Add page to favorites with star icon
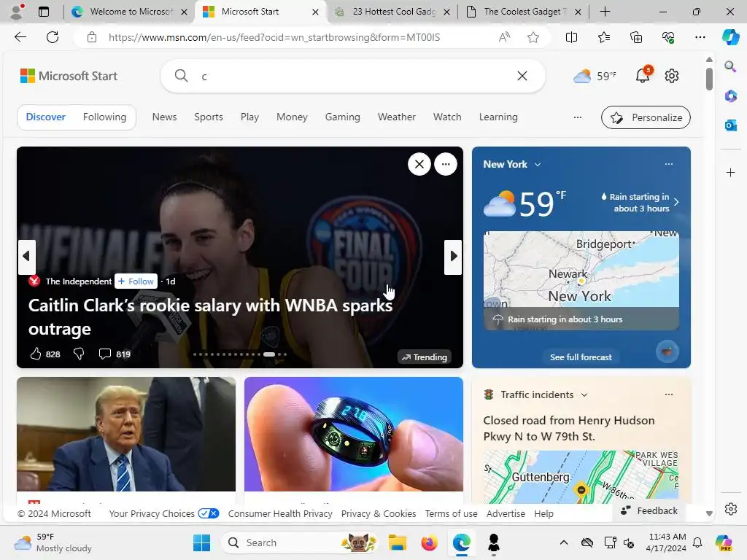The height and width of the screenshot is (560, 747). [533, 37]
